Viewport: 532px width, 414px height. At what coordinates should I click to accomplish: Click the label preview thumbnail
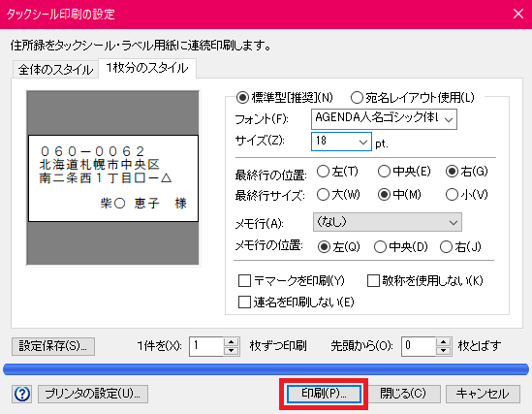tap(113, 178)
